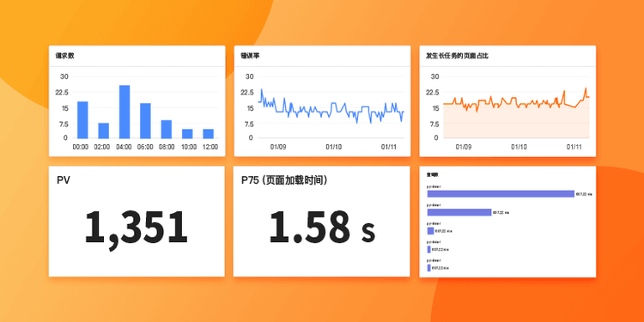Viewport: 644px width, 322px height.
Task: Click the tallest 04:00 bar in 请求数 chart
Action: (x=125, y=112)
